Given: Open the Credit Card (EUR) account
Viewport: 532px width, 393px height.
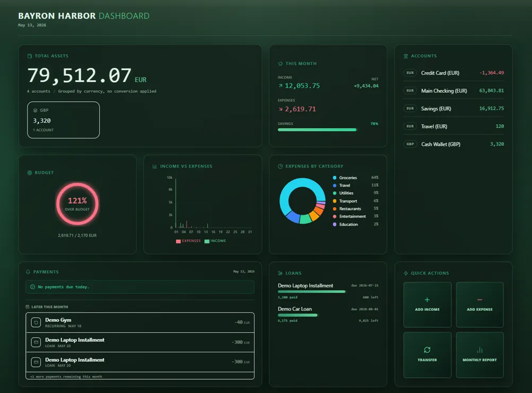Looking at the screenshot, I should [453, 73].
